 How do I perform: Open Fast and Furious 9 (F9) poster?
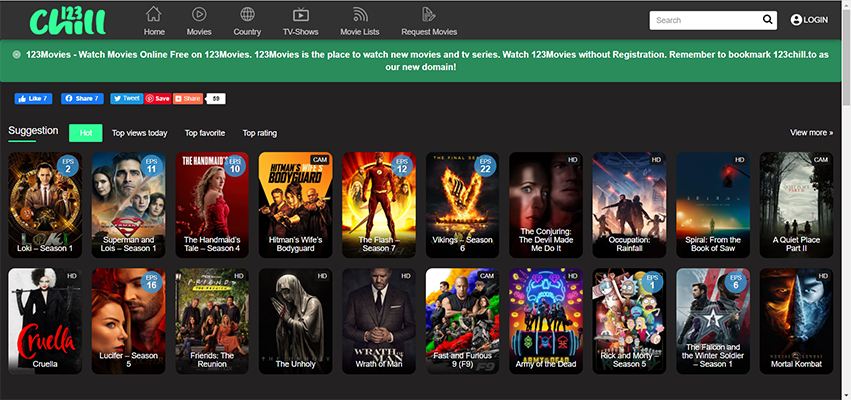coord(462,321)
